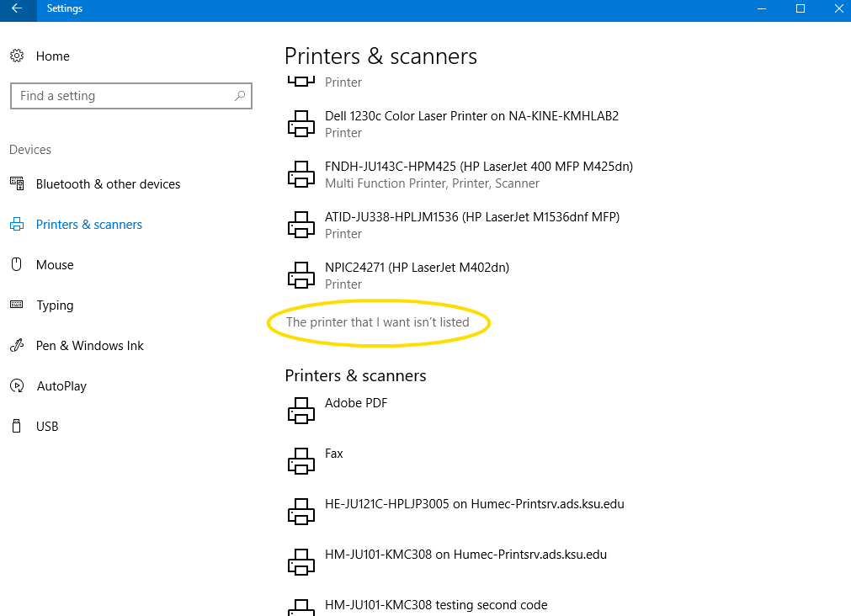851x616 pixels.
Task: Open the Typing settings page
Action: 55,305
